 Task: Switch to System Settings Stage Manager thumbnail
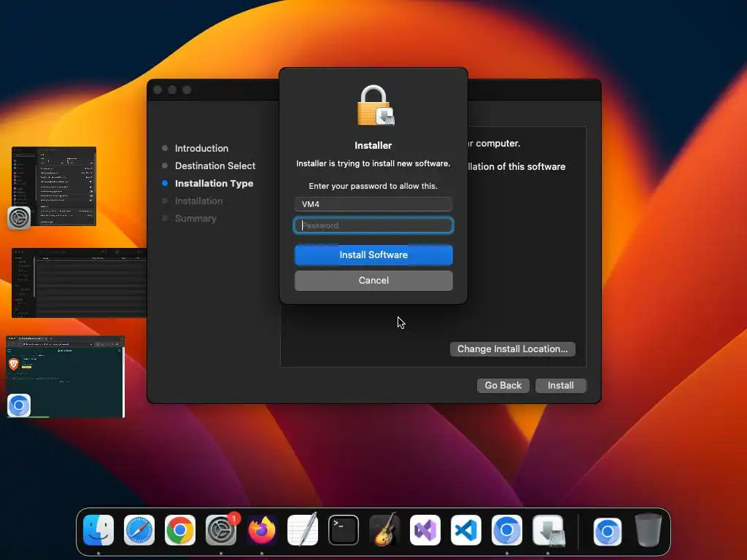tap(54, 186)
